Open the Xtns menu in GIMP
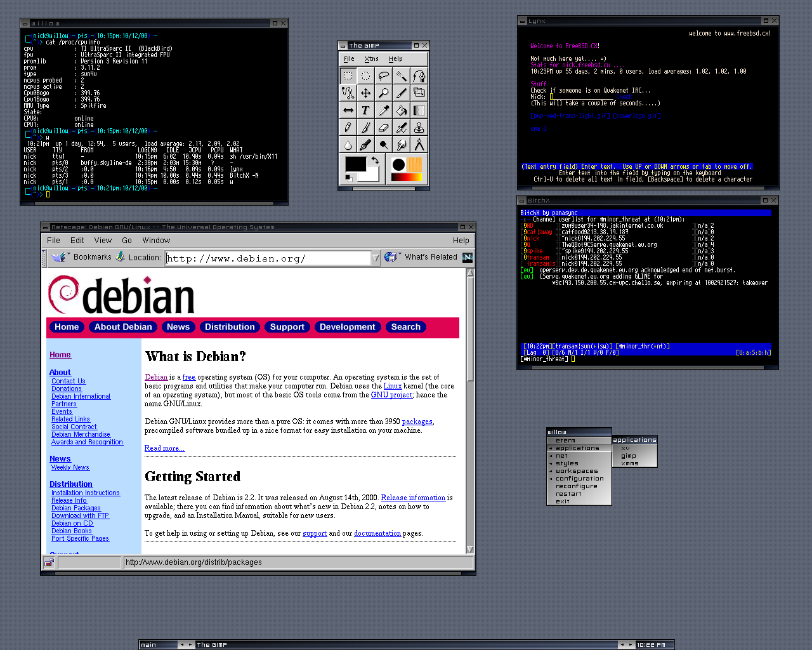The image size is (812, 650). [371, 59]
